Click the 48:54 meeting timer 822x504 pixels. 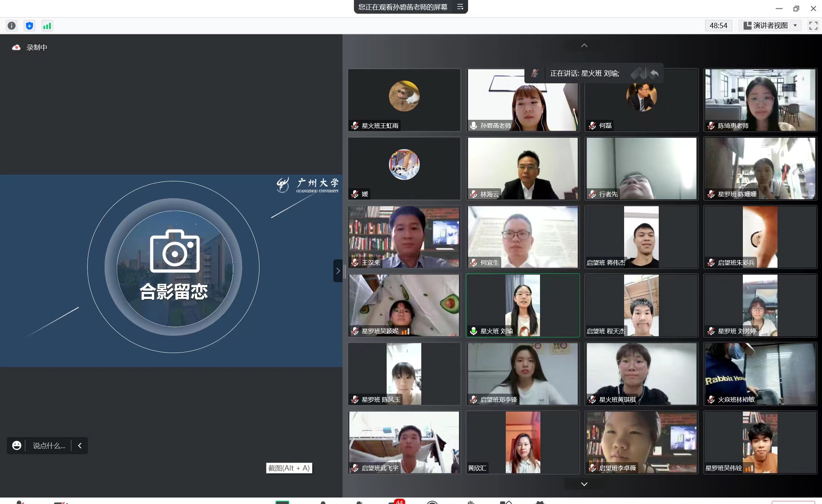718,25
